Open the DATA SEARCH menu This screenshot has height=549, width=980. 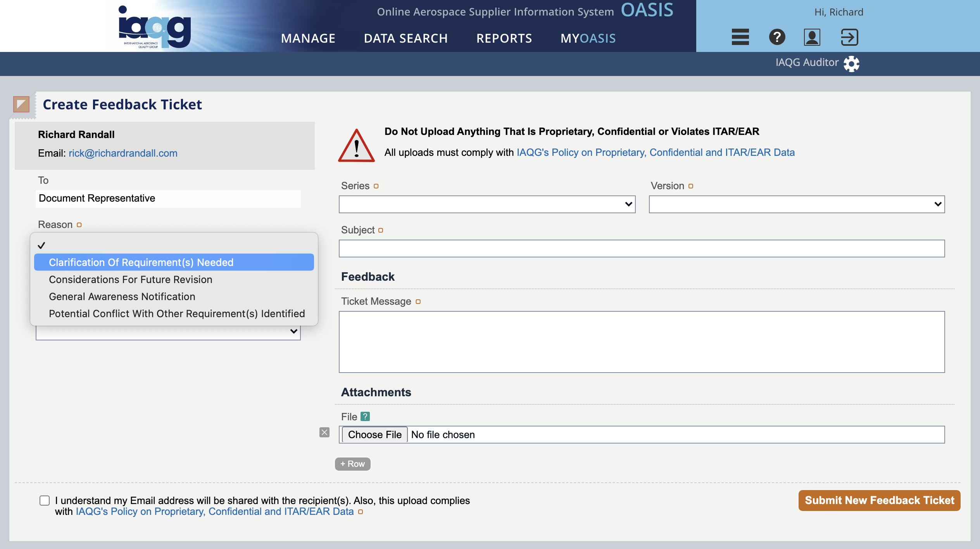(406, 38)
